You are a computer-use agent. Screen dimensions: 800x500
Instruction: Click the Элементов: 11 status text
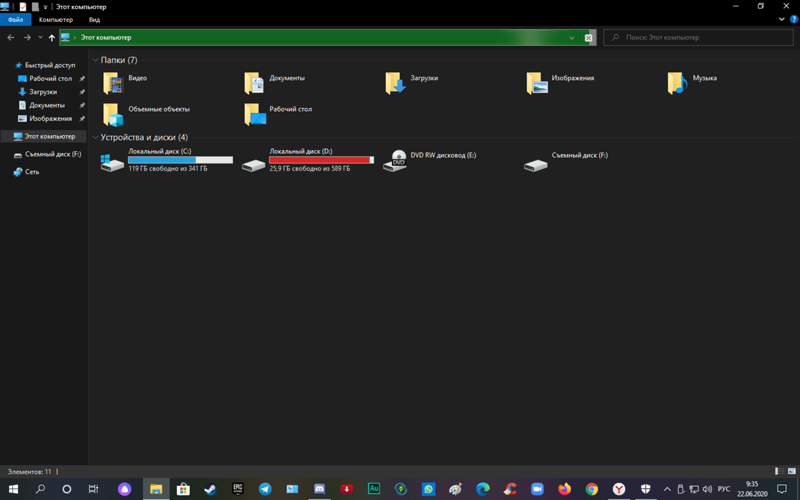30,472
